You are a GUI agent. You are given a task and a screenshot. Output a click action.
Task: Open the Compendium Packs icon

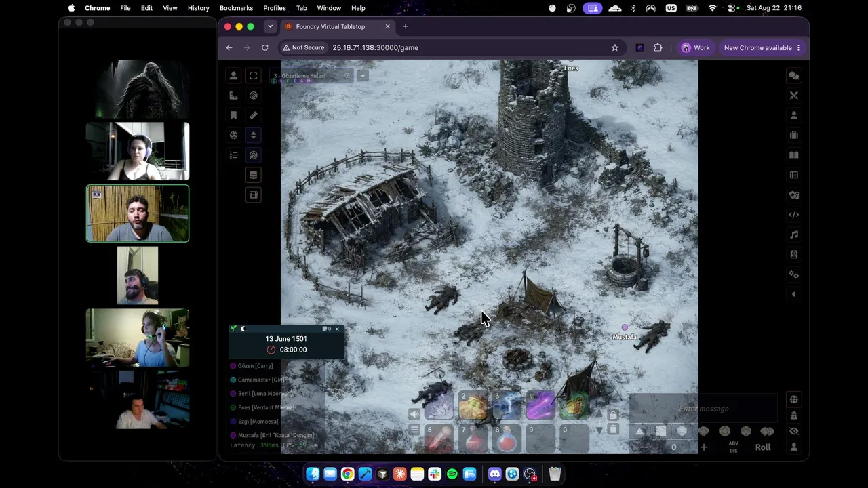click(x=794, y=254)
